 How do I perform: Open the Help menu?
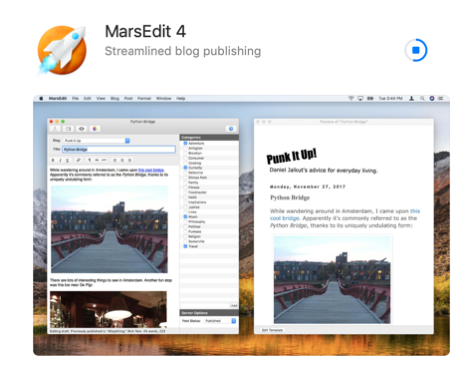click(x=181, y=98)
